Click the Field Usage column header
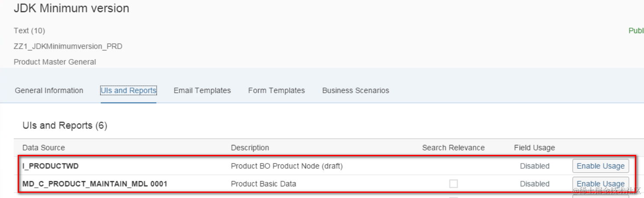The width and height of the screenshot is (644, 198). [x=534, y=148]
